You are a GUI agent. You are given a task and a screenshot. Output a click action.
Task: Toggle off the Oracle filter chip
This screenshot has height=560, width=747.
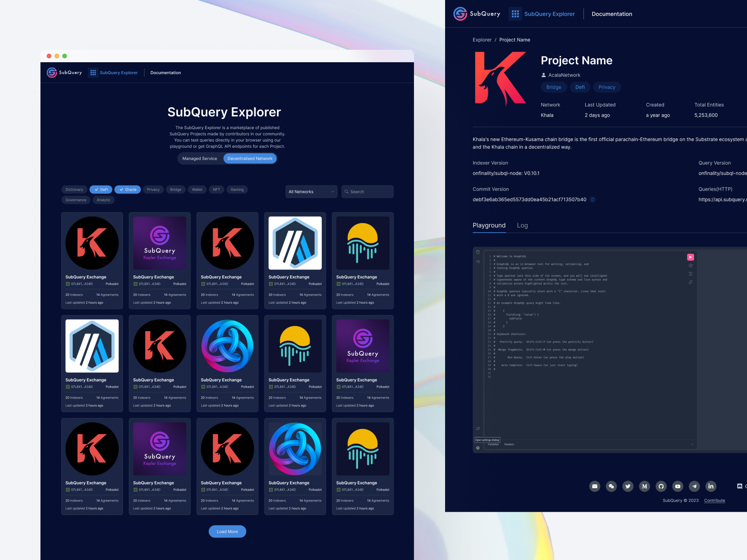pyautogui.click(x=127, y=189)
